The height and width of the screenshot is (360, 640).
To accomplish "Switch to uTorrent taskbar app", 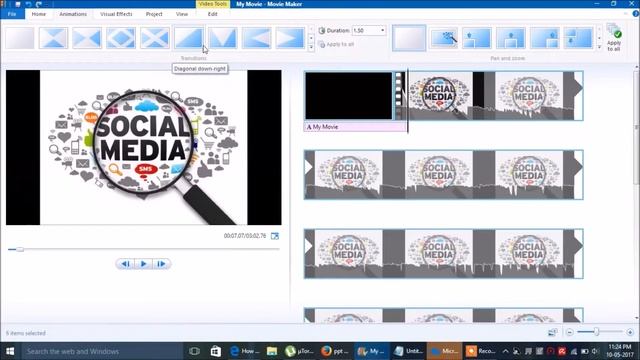I will point(300,351).
